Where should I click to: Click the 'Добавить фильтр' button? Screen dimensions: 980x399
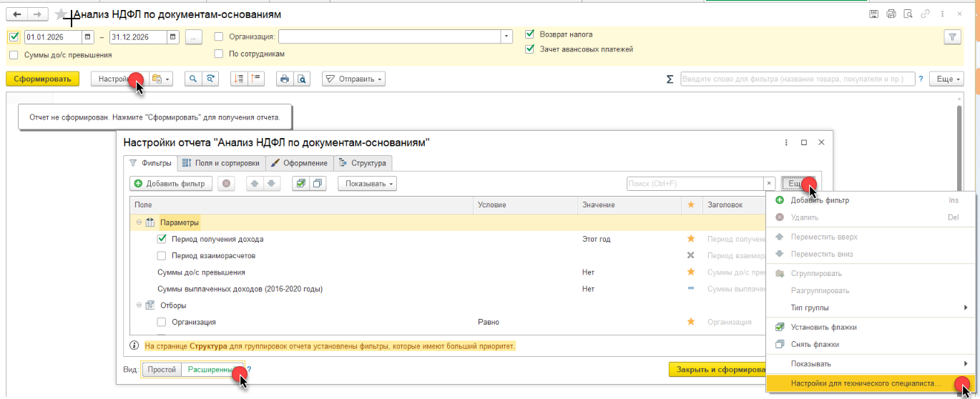click(x=170, y=184)
